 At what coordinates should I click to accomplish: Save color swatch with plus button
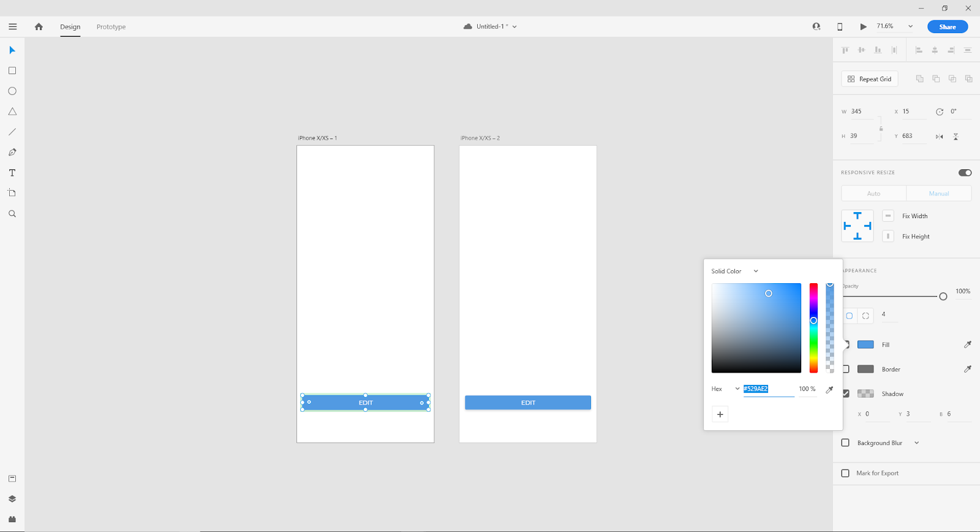(720, 414)
